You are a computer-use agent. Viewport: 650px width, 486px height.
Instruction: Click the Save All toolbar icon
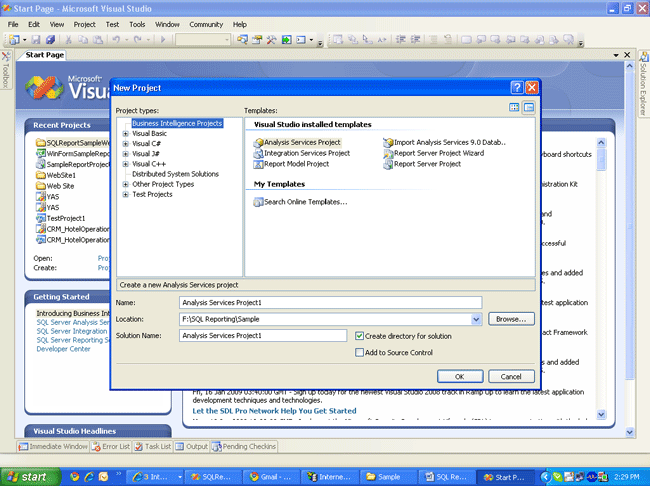click(x=50, y=39)
